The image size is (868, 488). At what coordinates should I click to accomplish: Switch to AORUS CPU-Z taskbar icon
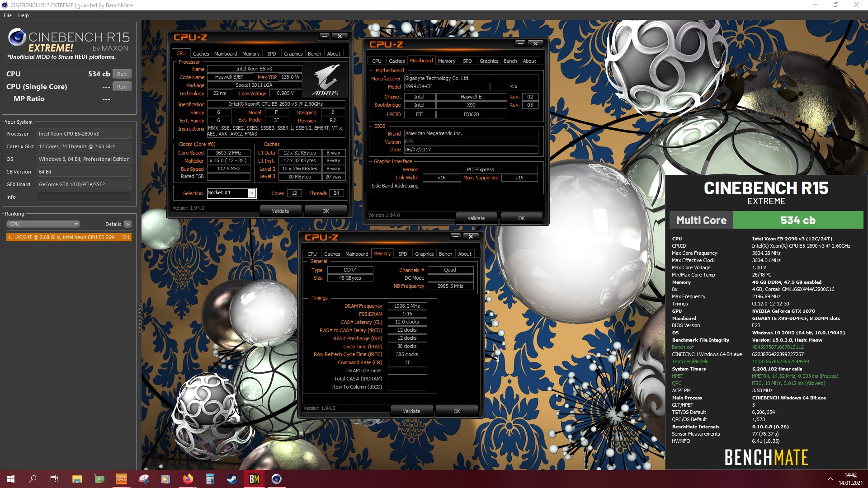click(x=122, y=479)
